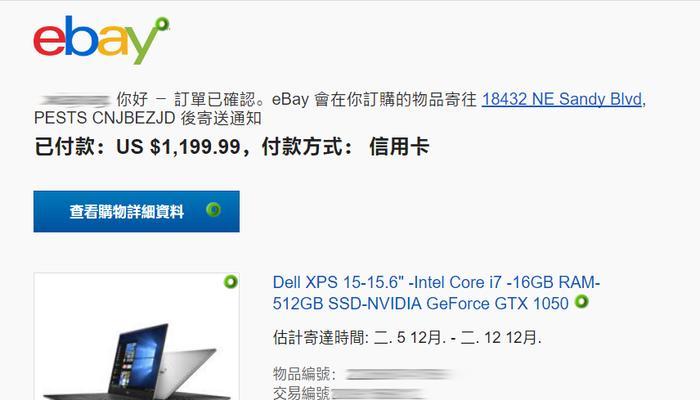Click the blurred transaction number after 交易編號

tap(378, 393)
